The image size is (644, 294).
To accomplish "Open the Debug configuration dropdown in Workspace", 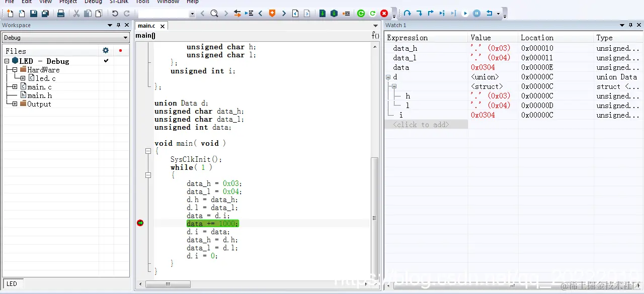I will tap(126, 38).
